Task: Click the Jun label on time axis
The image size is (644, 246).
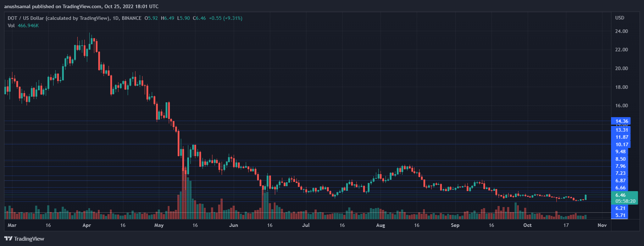Action: tap(233, 225)
